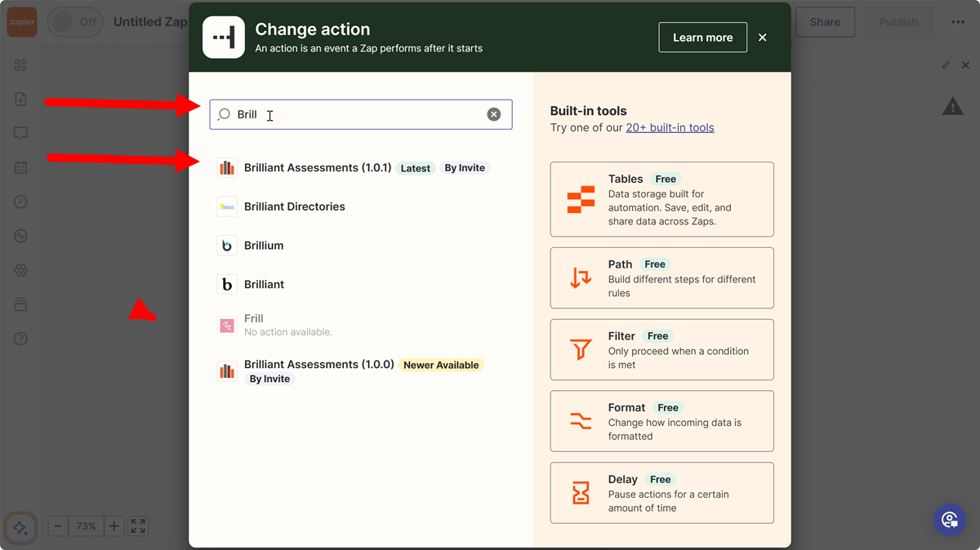Open the settings gear in sidebar
This screenshot has width=980, height=550.
point(20,270)
